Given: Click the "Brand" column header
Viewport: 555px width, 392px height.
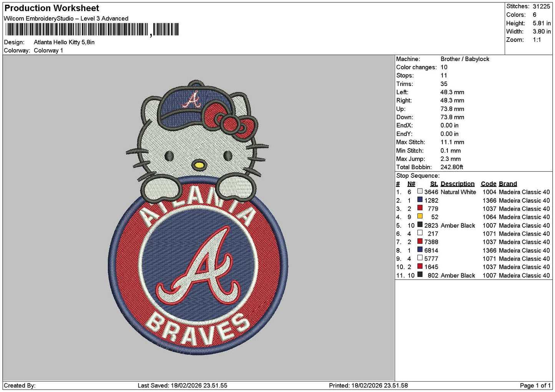Looking at the screenshot, I should click(508, 184).
